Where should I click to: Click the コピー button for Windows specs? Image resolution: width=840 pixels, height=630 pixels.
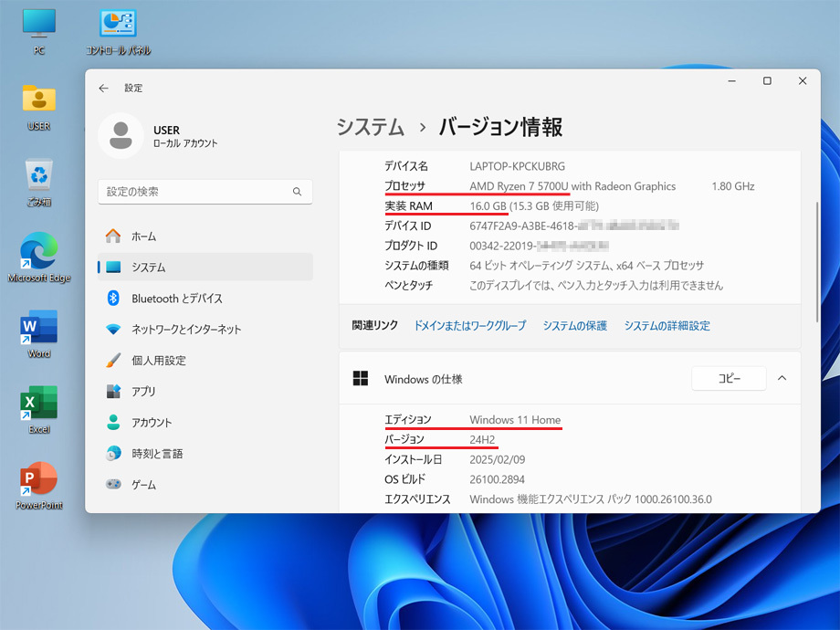click(x=729, y=378)
